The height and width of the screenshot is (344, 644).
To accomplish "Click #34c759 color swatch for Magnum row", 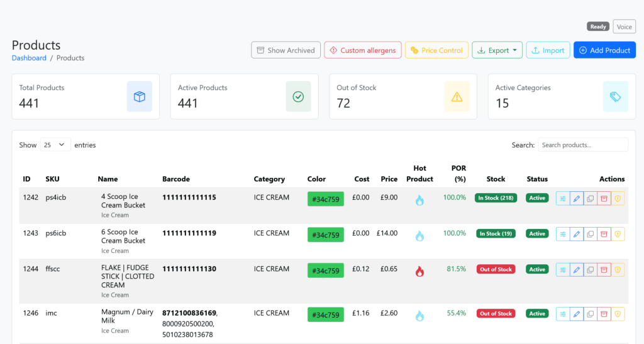I will click(326, 315).
